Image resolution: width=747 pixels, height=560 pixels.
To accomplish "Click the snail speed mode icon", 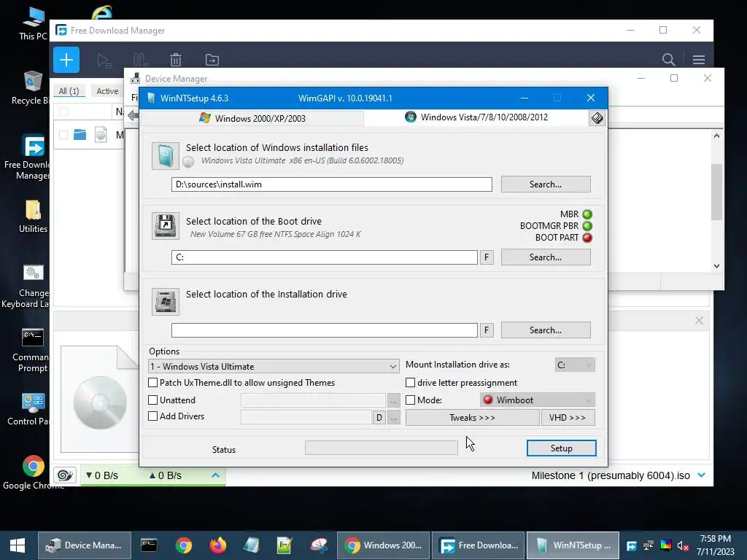I will pyautogui.click(x=65, y=475).
